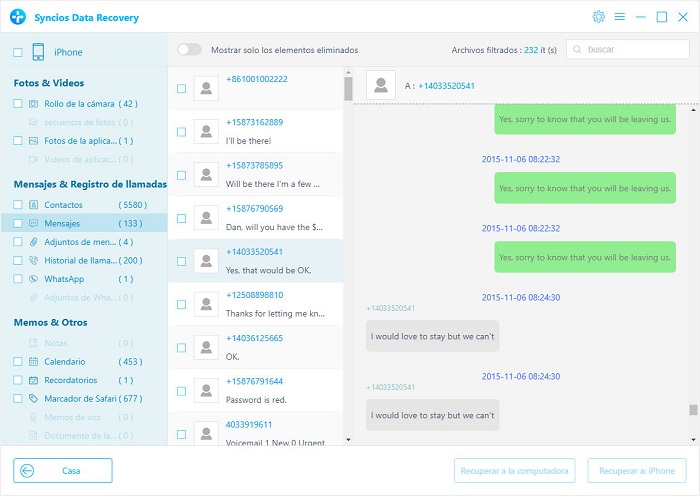Check the Marcador de Safari checkbox
The image size is (700, 496).
pyautogui.click(x=18, y=399)
